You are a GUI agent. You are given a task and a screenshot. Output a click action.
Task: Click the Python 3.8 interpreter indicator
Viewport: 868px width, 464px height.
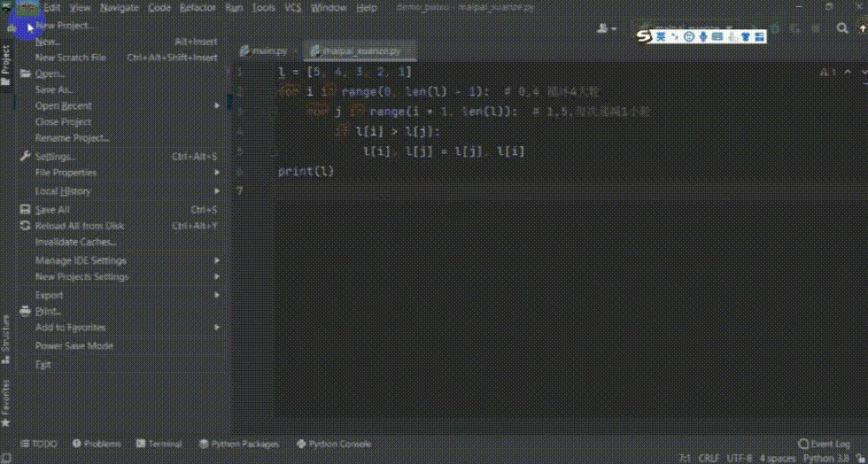point(825,459)
